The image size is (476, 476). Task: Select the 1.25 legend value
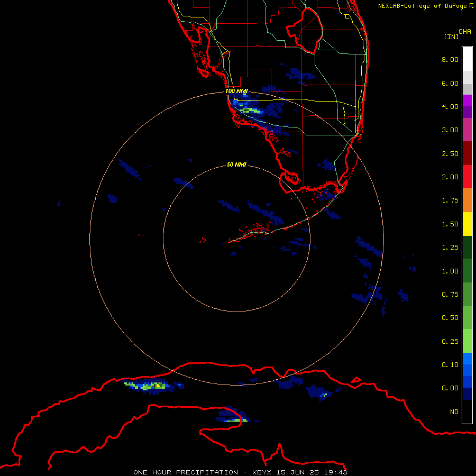pyautogui.click(x=450, y=248)
